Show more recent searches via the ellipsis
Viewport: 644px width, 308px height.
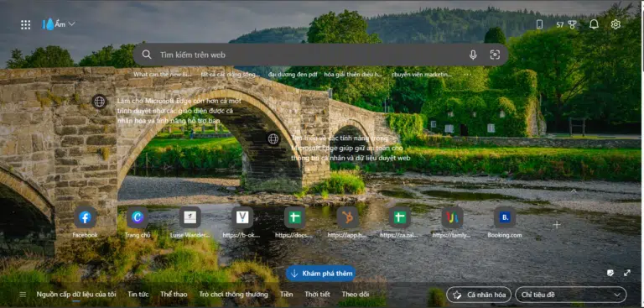point(467,75)
